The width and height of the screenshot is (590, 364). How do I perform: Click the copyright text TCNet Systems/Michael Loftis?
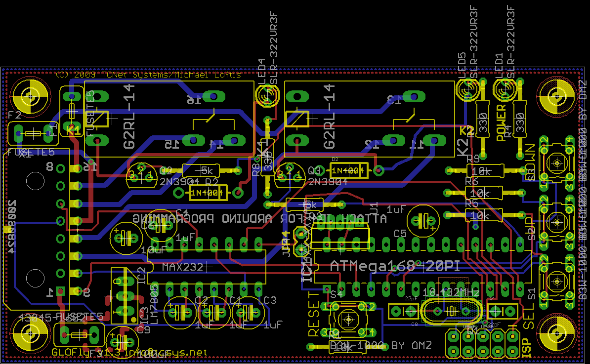pos(171,75)
